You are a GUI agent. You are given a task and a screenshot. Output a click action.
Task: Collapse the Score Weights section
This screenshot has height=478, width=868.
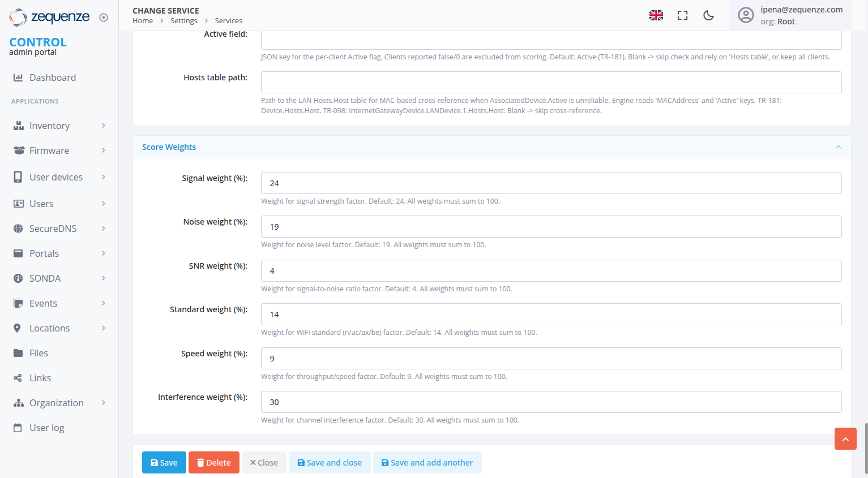click(x=839, y=147)
